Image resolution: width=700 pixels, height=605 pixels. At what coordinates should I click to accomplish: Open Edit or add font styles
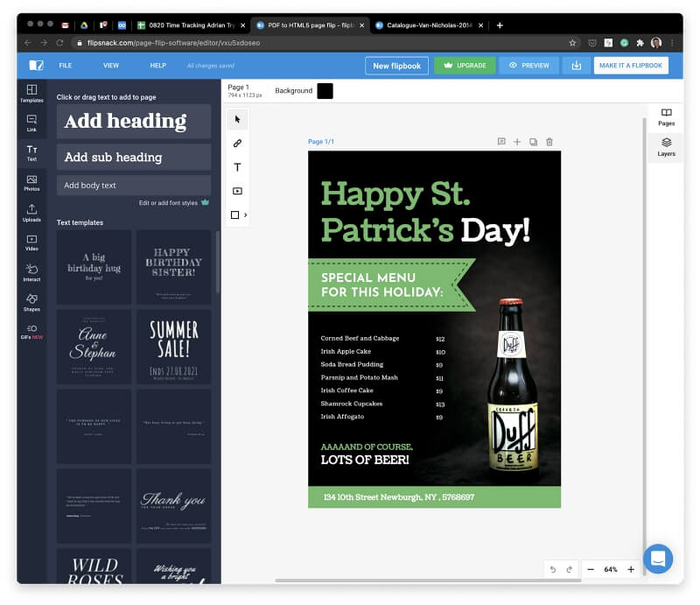click(x=173, y=203)
